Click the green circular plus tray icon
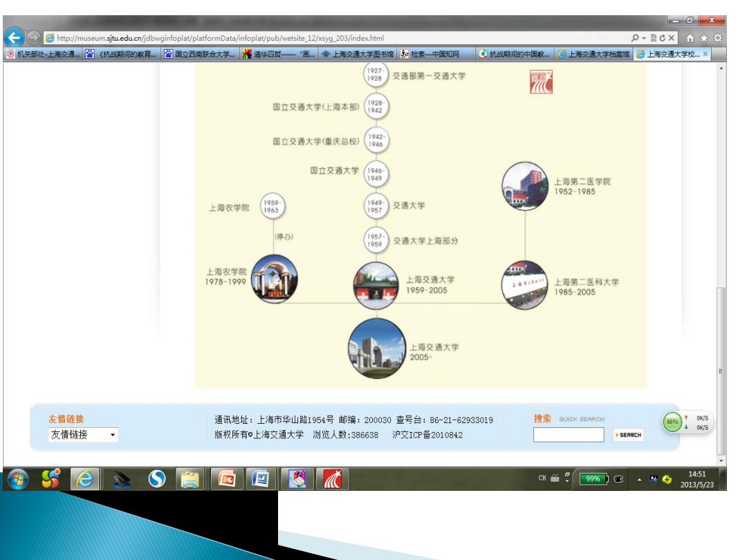The height and width of the screenshot is (560, 747). pyautogui.click(x=667, y=480)
